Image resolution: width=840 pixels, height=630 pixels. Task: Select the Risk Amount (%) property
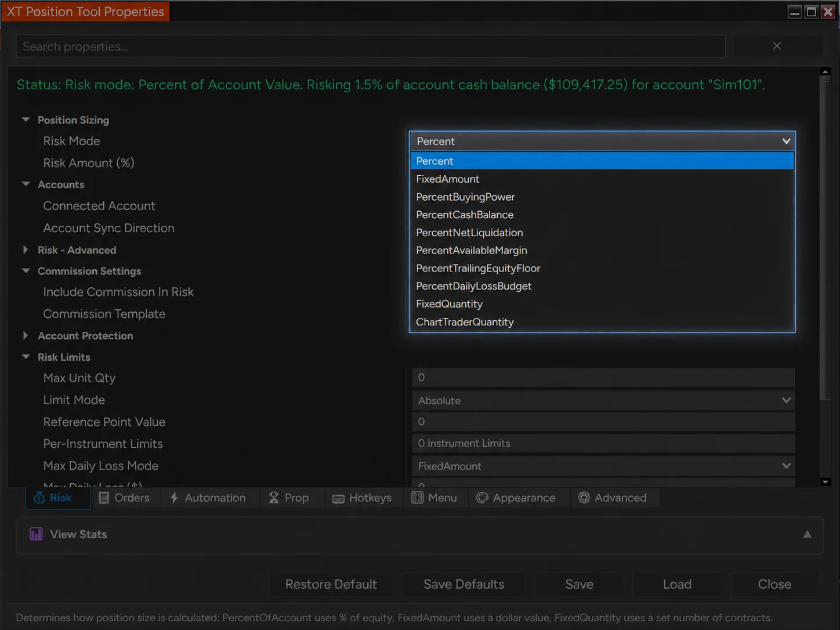coord(89,163)
